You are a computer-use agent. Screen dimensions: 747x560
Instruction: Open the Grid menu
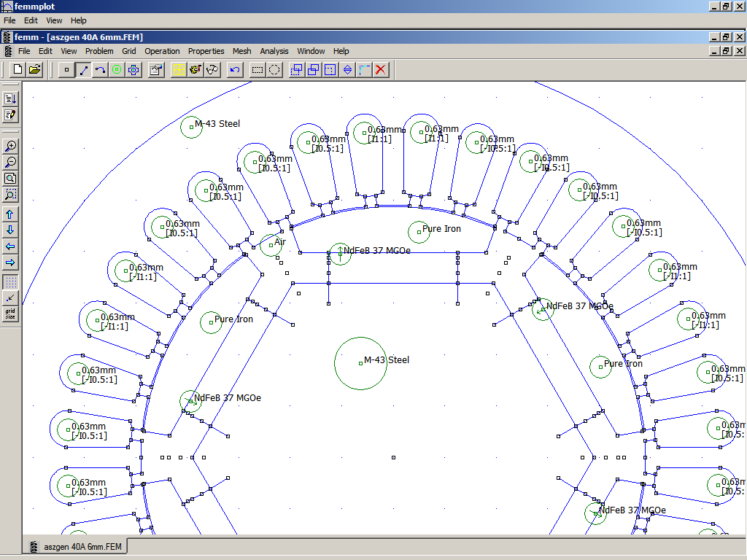(x=128, y=51)
